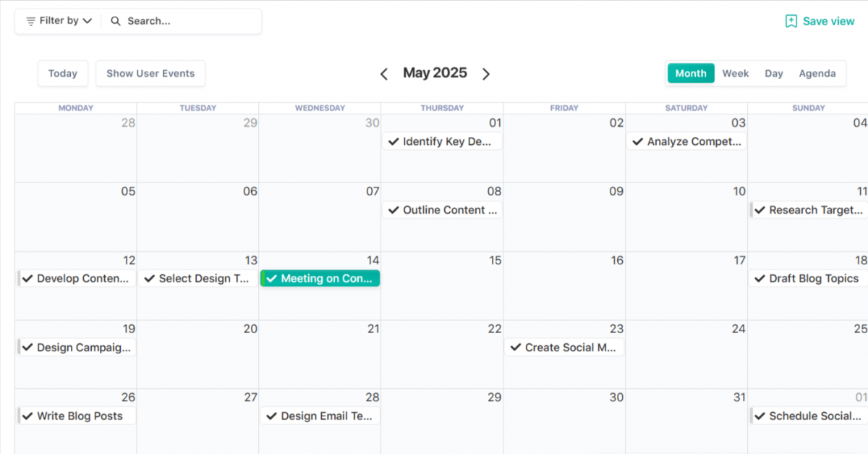The image size is (868, 454).
Task: Switch to the Week view tab
Action: (x=736, y=73)
